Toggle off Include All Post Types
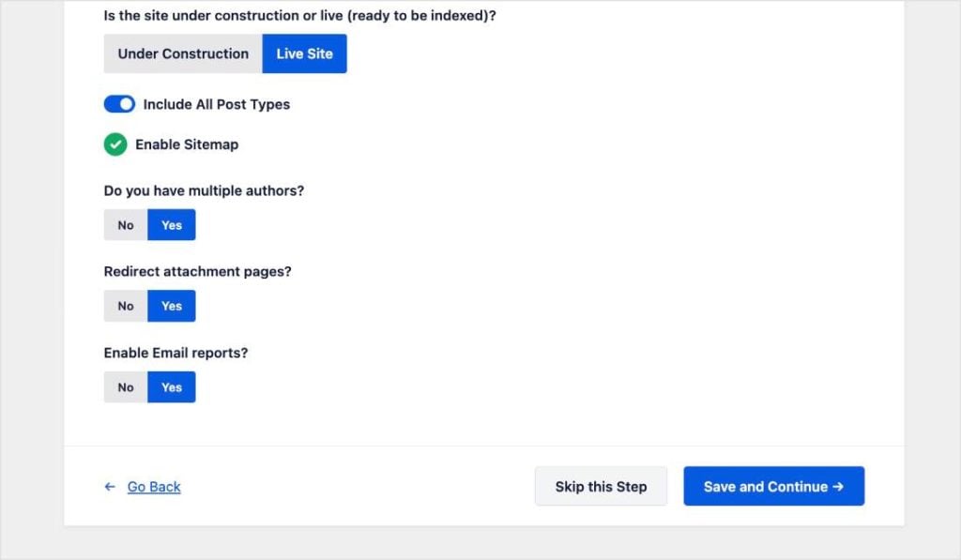Viewport: 961px width, 560px height. [119, 104]
